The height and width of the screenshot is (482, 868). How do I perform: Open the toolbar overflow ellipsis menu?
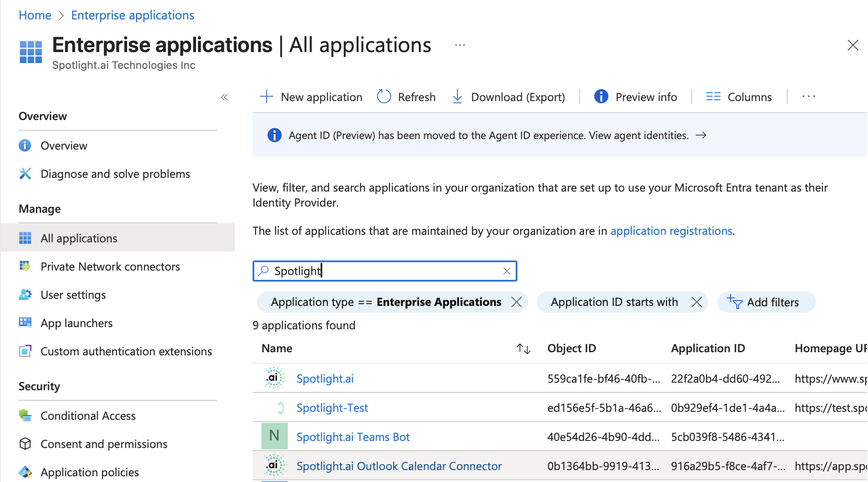coord(808,97)
